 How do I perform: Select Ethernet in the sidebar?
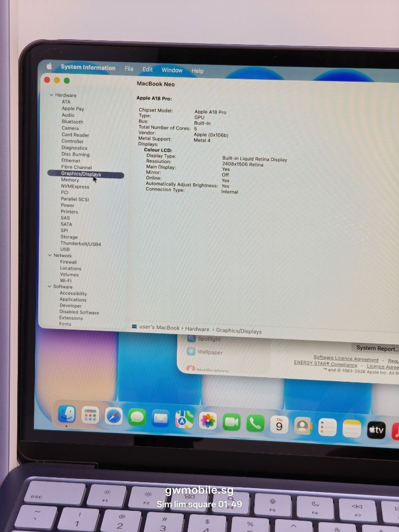point(70,161)
